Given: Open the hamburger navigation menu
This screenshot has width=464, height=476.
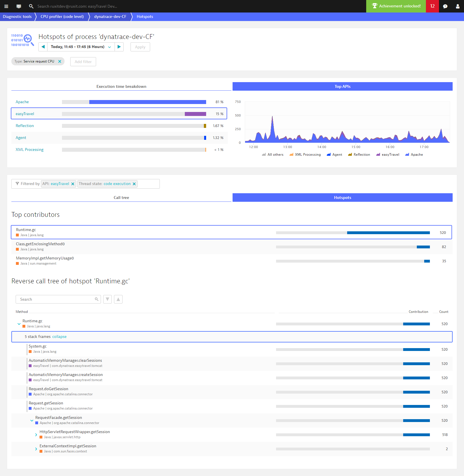Looking at the screenshot, I should click(6, 6).
